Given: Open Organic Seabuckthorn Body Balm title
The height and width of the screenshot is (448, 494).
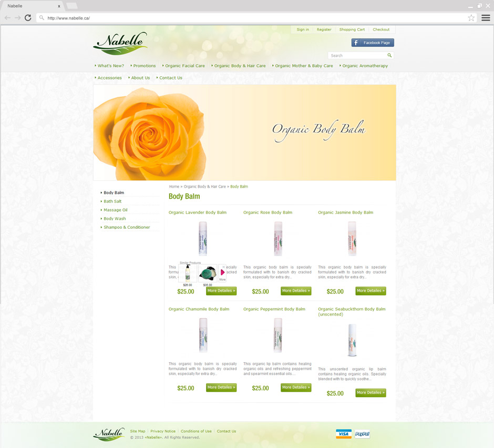Looking at the screenshot, I should pos(352,312).
